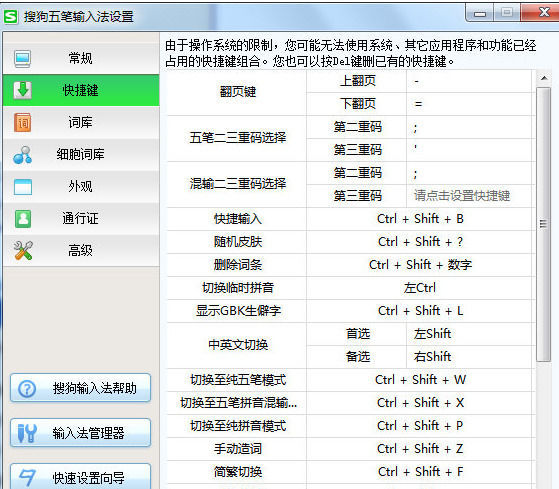Edit 五笔二三重码选择 第二重码 shortcut
The width and height of the screenshot is (559, 489).
(x=469, y=127)
